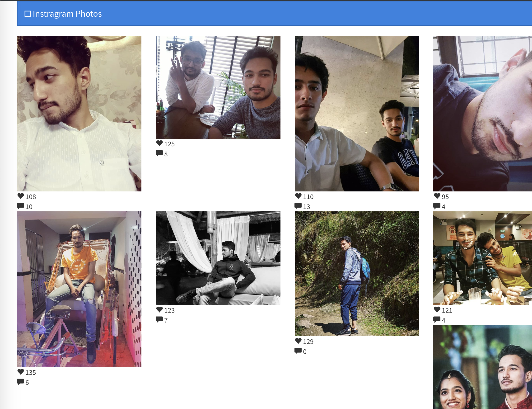Open the restaurant photo with window blinds
The height and width of the screenshot is (409, 532).
[218, 87]
